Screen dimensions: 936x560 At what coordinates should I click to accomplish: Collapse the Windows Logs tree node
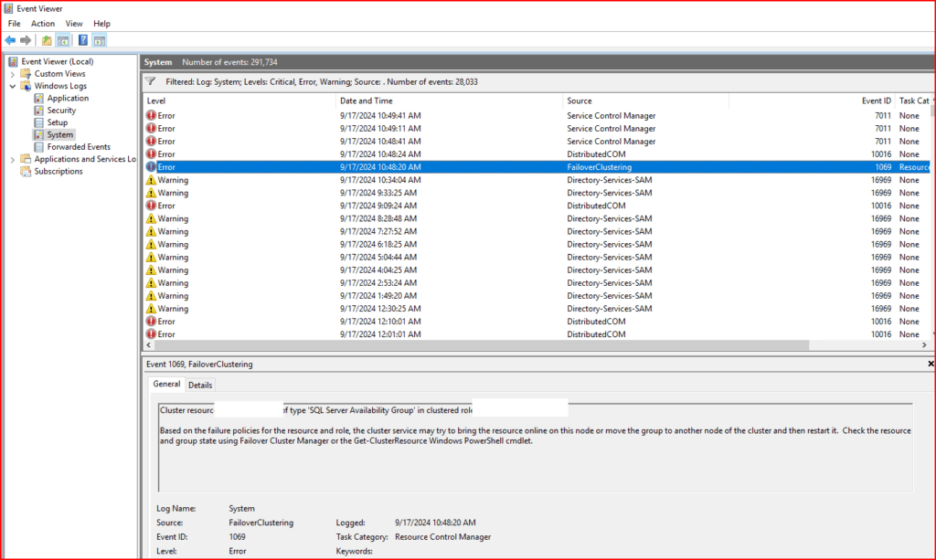13,86
